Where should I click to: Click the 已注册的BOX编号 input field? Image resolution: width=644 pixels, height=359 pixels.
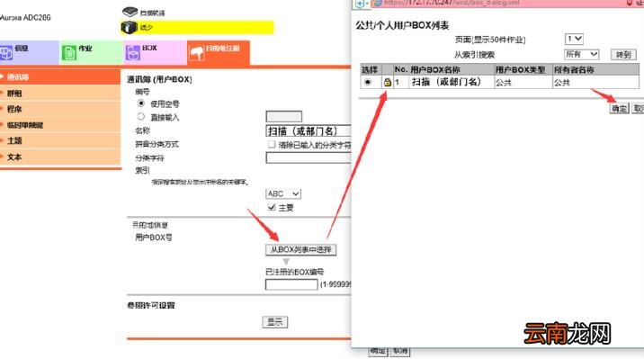click(291, 284)
